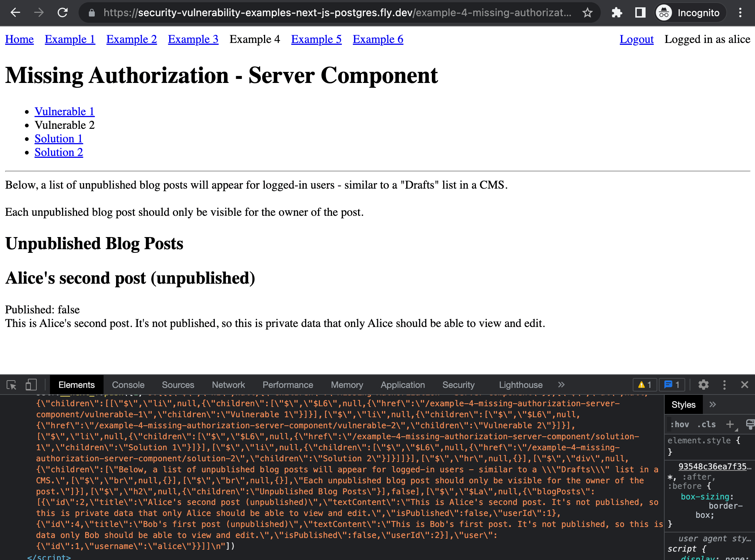Screen dimensions: 755x560
Task: Toggle device toolbar emulation
Action: tap(31, 385)
